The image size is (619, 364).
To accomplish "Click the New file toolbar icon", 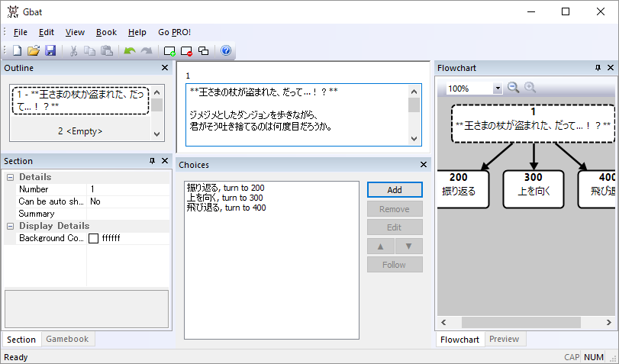I will click(x=17, y=51).
